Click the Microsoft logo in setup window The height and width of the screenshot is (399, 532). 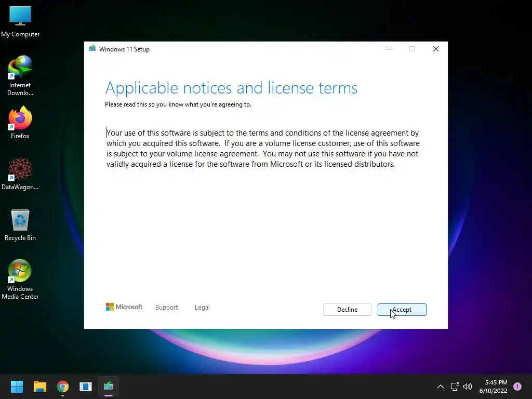124,307
